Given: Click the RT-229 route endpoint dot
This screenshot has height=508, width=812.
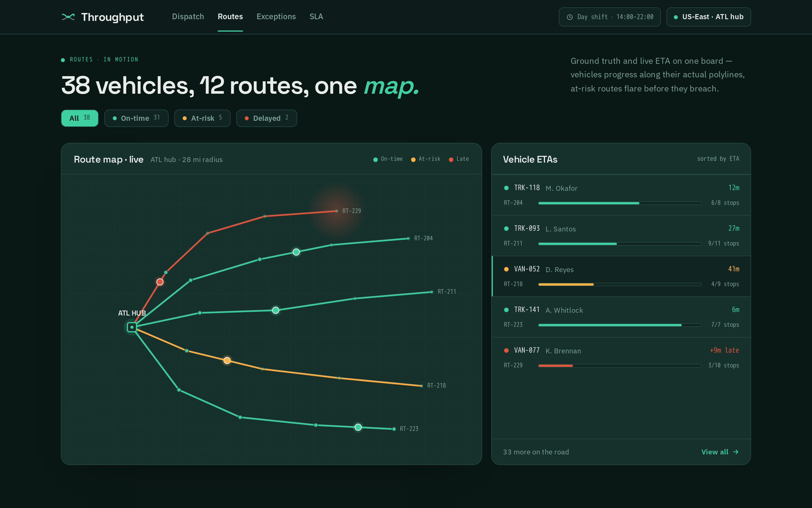Looking at the screenshot, I should 336,211.
